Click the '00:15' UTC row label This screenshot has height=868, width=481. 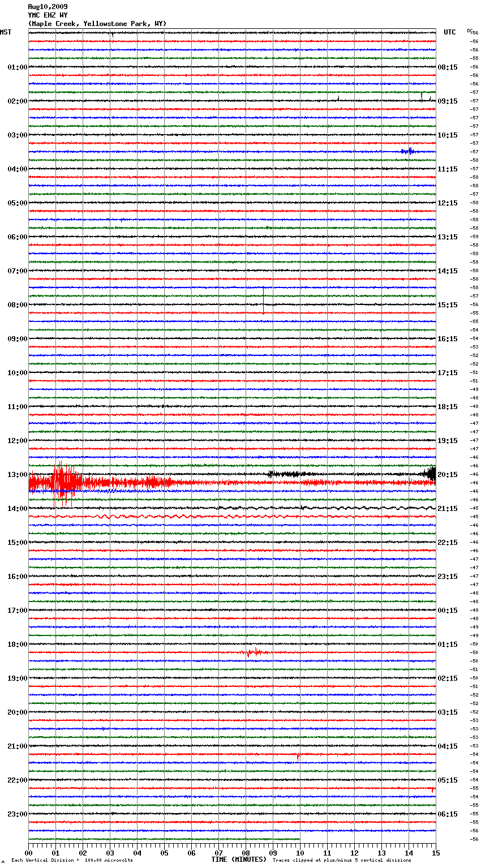coord(448,611)
